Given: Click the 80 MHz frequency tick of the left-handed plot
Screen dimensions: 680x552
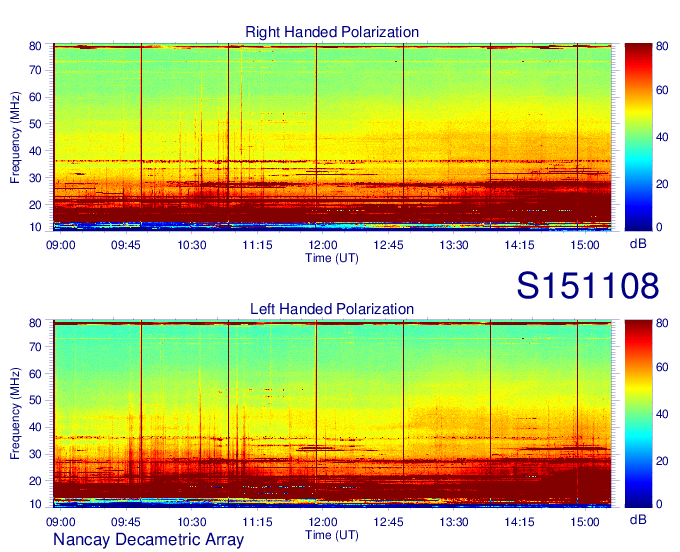Looking at the screenshot, I should coord(35,323).
